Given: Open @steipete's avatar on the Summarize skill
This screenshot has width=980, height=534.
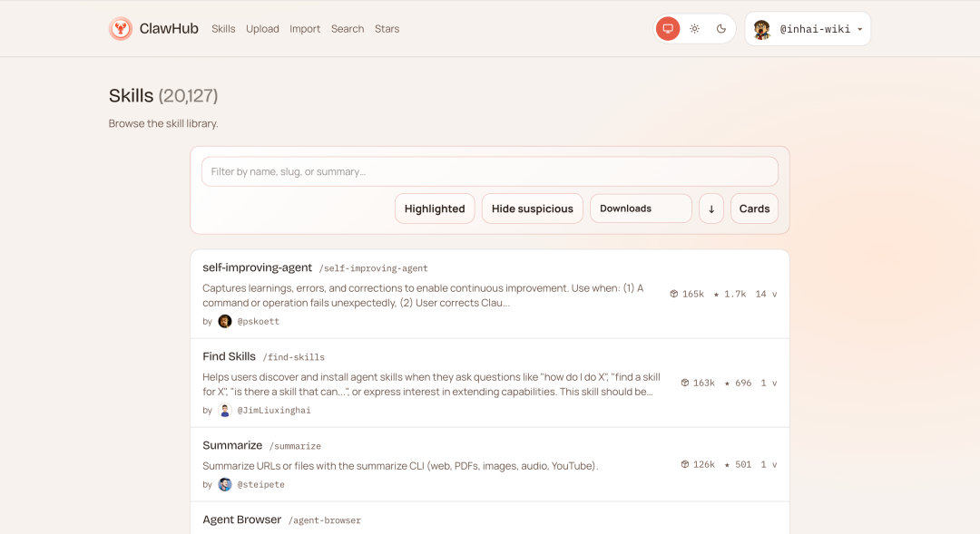Looking at the screenshot, I should 224,484.
